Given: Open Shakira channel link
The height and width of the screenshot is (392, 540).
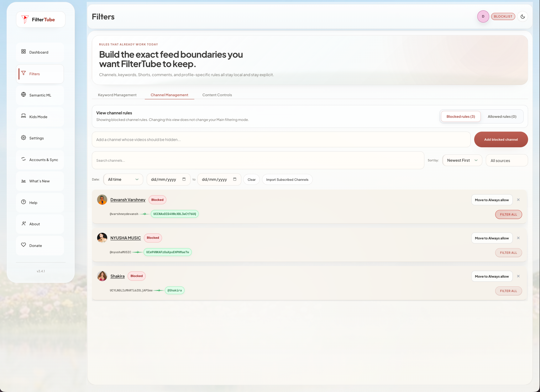Looking at the screenshot, I should [118, 276].
